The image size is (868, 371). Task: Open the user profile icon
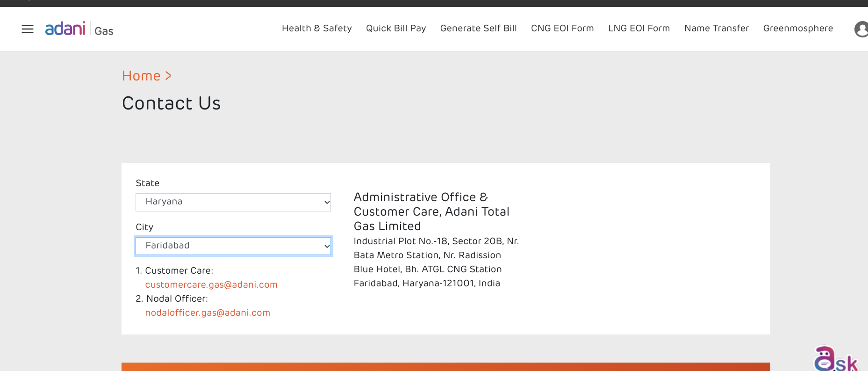(x=861, y=29)
